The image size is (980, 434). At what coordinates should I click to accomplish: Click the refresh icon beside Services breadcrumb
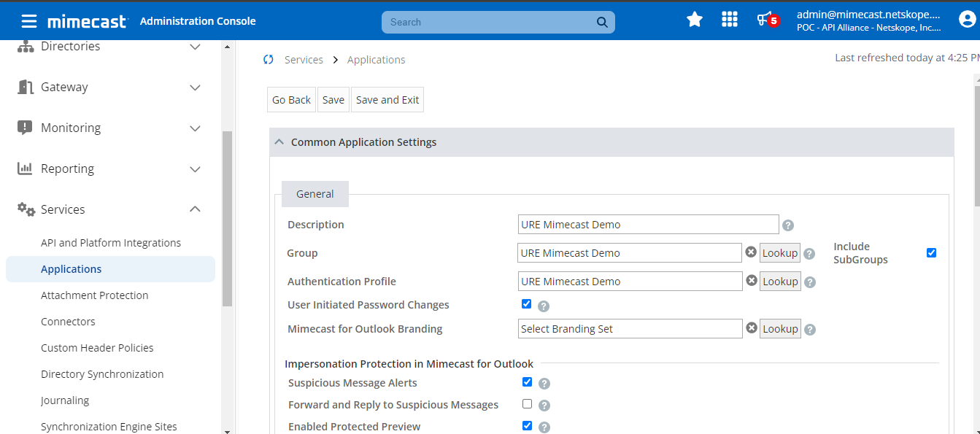tap(269, 60)
